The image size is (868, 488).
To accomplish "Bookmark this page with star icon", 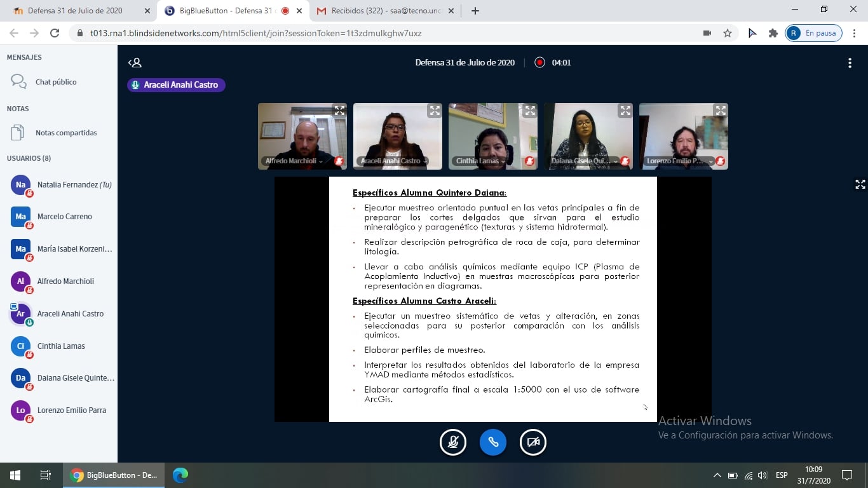I will coord(728,33).
